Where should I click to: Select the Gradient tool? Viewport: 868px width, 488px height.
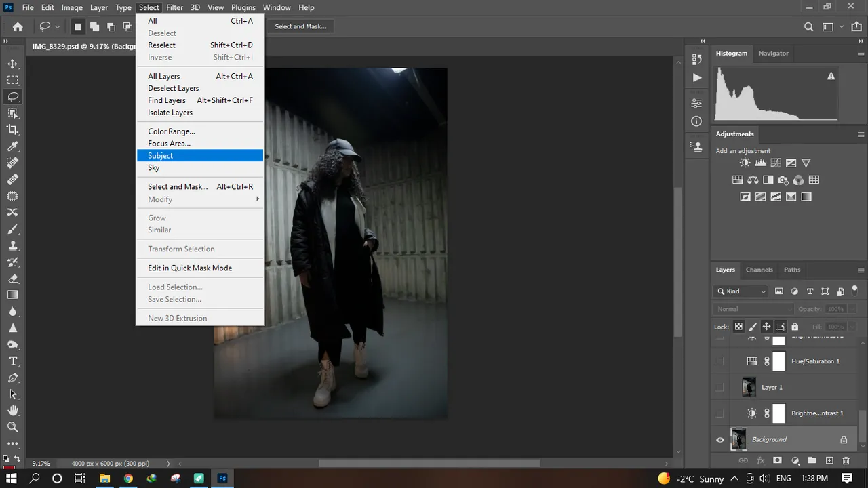point(12,295)
